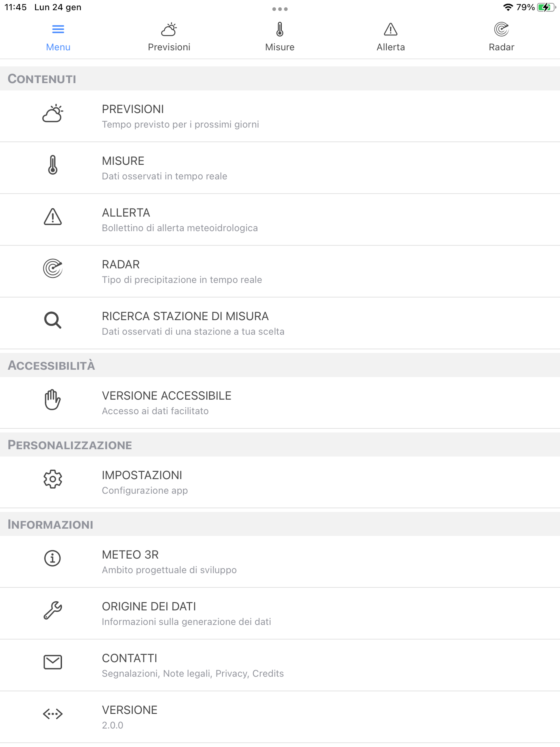Viewport: 560px width, 747px height.
Task: Tap the Previsioni cloud-sun icon in top bar
Action: pyautogui.click(x=169, y=29)
